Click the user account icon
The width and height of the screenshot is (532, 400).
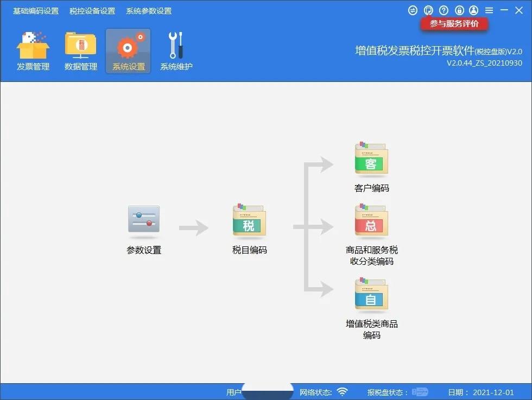click(x=474, y=10)
